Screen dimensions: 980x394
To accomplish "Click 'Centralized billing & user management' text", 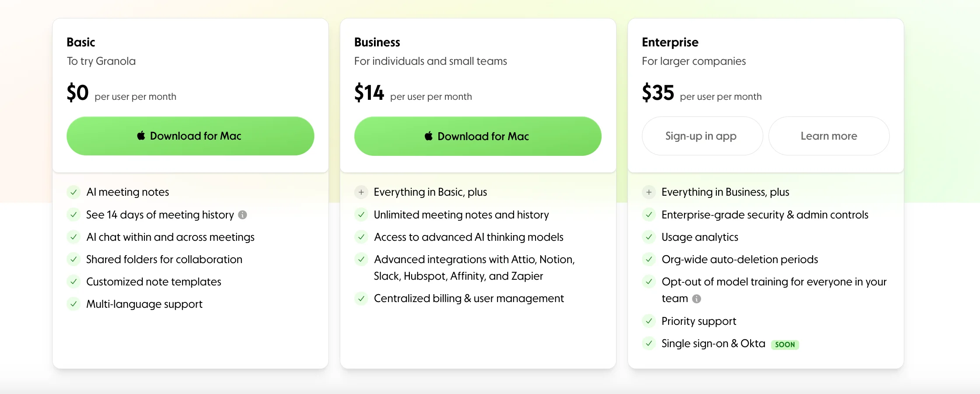I will [469, 299].
